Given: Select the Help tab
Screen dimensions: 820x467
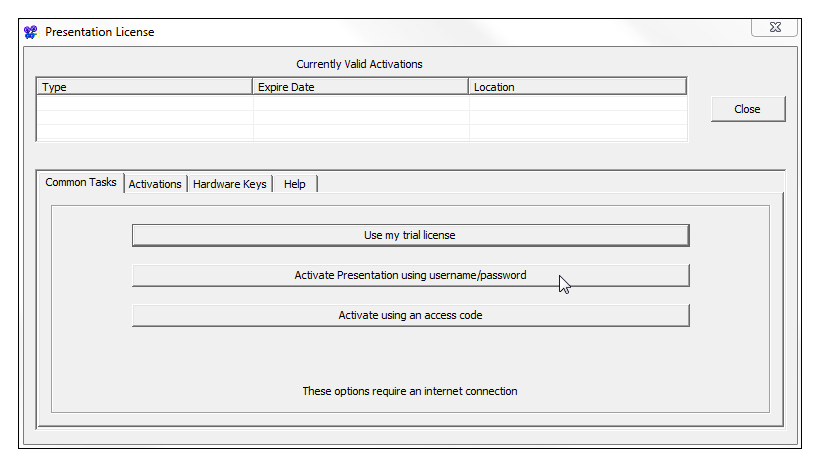Looking at the screenshot, I should (295, 184).
